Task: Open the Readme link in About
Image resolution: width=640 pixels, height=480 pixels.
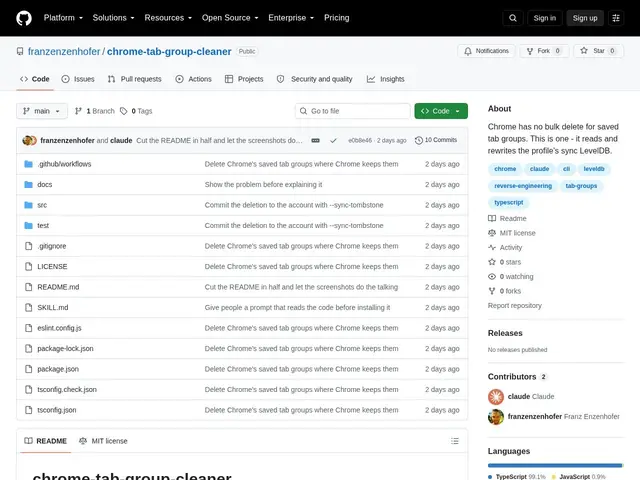Action: (x=507, y=218)
